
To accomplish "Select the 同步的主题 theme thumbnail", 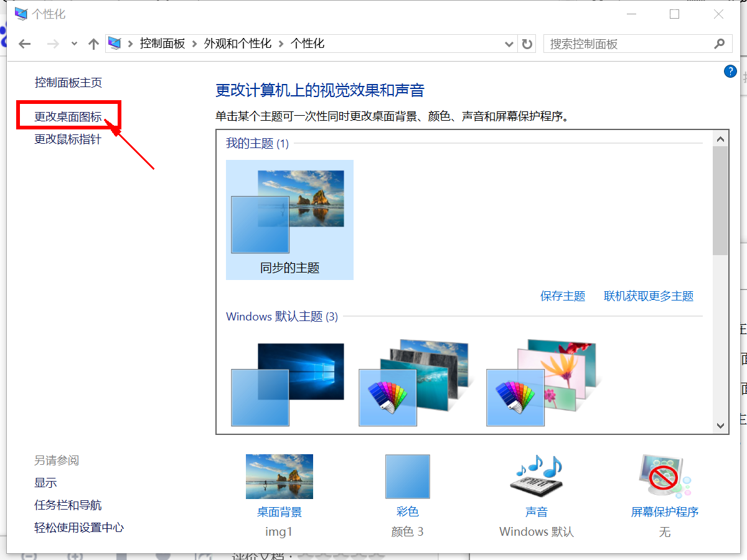I will pyautogui.click(x=289, y=219).
